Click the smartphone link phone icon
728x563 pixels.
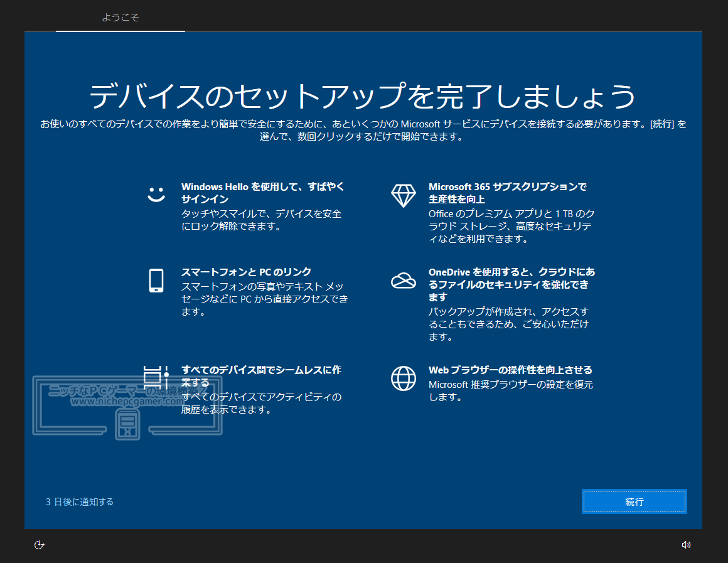click(x=156, y=281)
